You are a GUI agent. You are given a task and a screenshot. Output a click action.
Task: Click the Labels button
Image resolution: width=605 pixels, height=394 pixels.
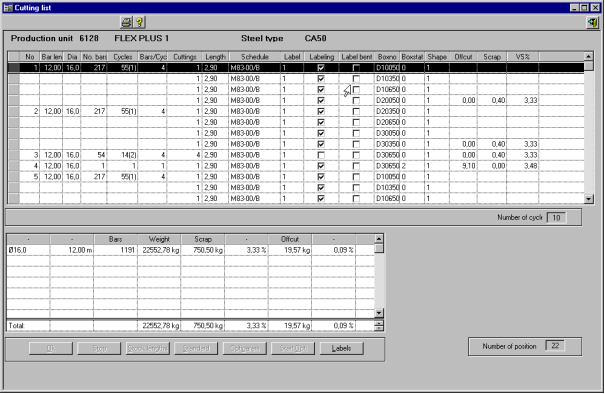(x=341, y=348)
